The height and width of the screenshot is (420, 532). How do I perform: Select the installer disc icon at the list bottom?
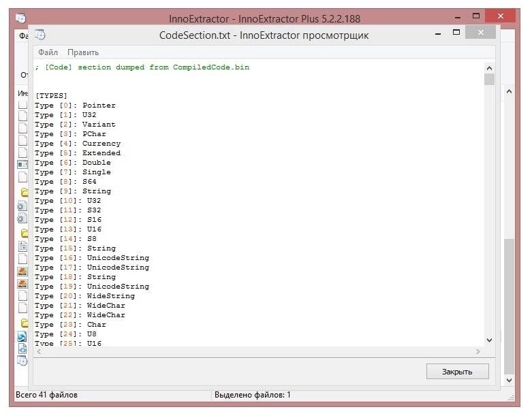(x=22, y=361)
